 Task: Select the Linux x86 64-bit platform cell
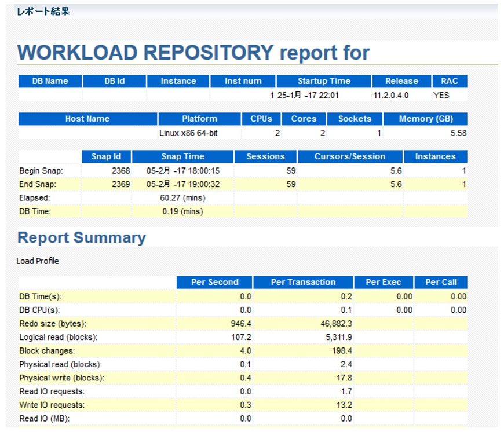[188, 133]
